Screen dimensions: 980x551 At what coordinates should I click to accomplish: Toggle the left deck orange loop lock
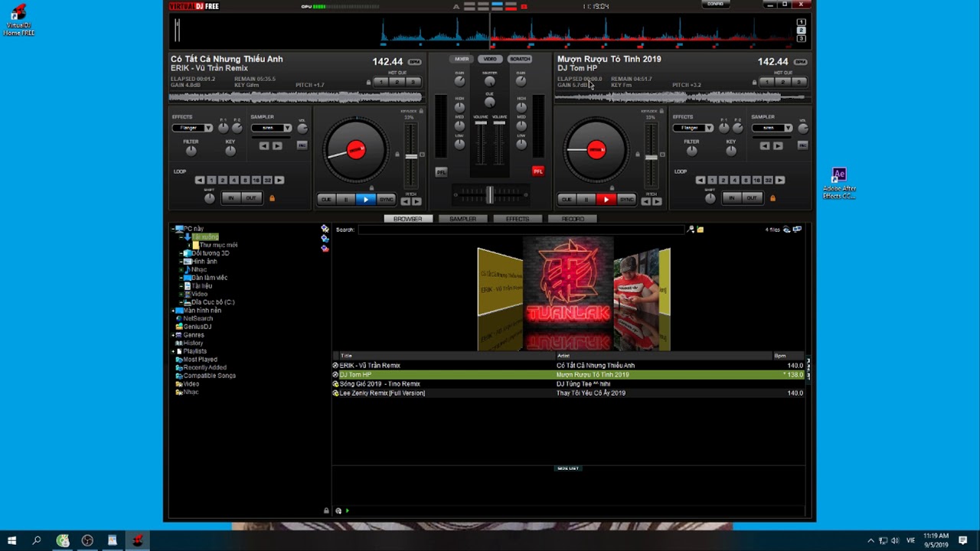272,198
